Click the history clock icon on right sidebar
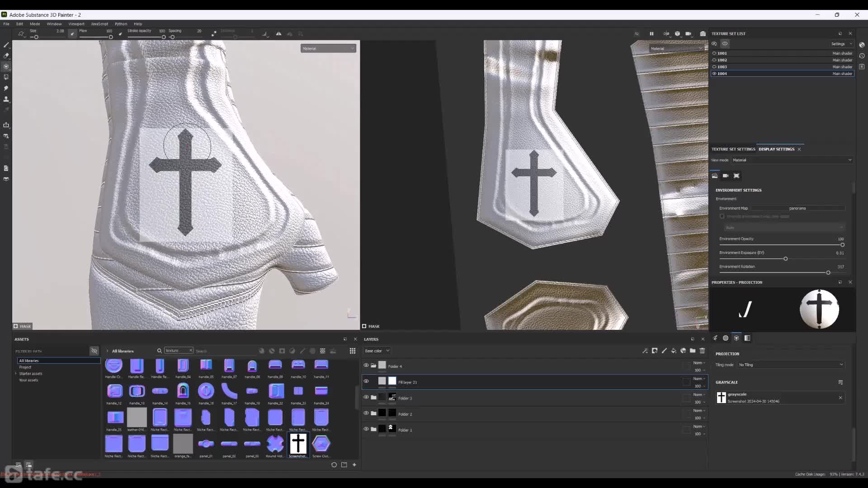 [862, 56]
